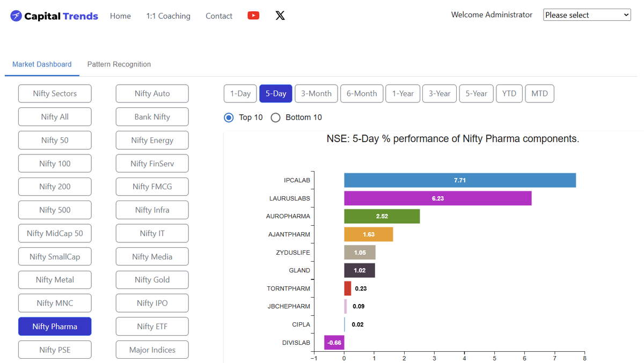Image resolution: width=644 pixels, height=363 pixels.
Task: Choose the 3-Year timeframe
Action: [440, 93]
